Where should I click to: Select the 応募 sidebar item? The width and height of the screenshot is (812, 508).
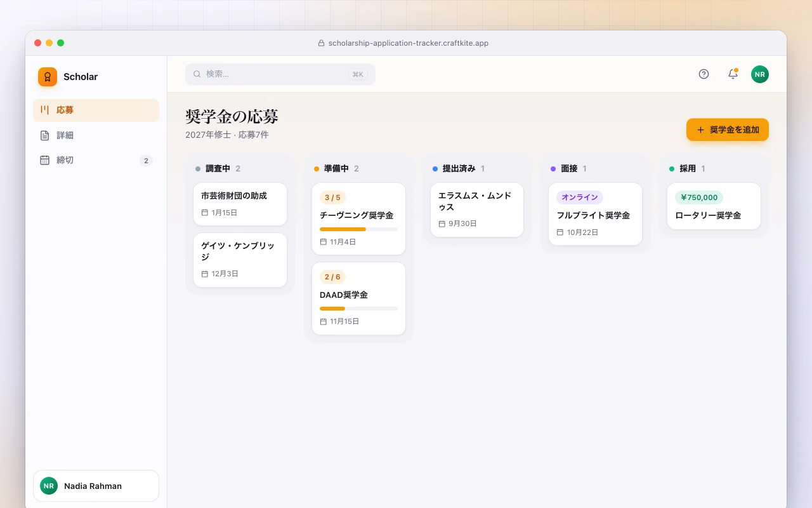coord(96,110)
